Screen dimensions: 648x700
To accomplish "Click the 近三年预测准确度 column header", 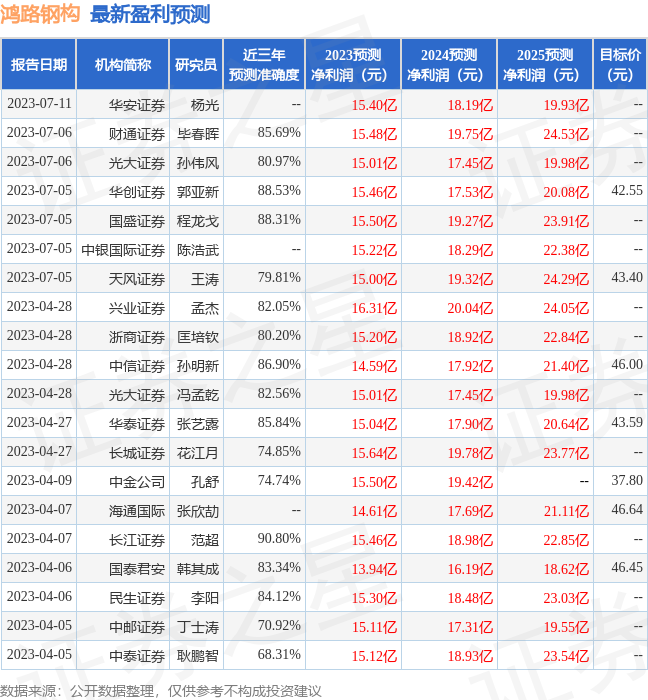I will (264, 65).
